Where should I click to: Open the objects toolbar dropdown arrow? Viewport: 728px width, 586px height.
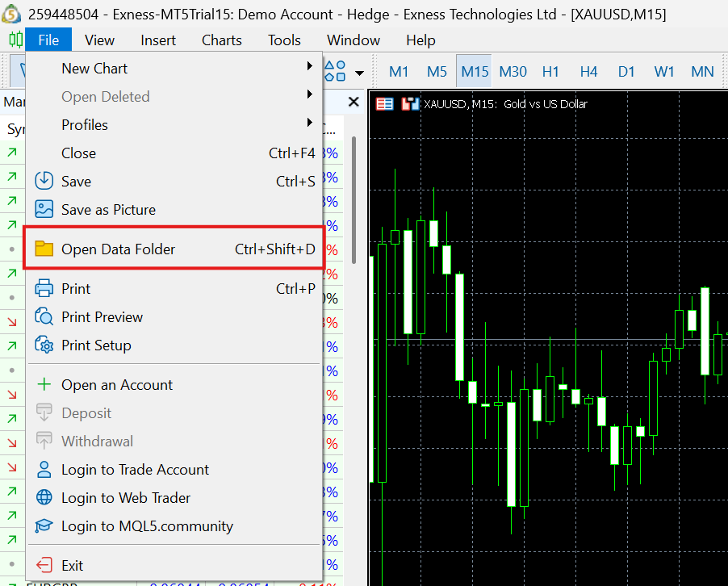pyautogui.click(x=360, y=71)
